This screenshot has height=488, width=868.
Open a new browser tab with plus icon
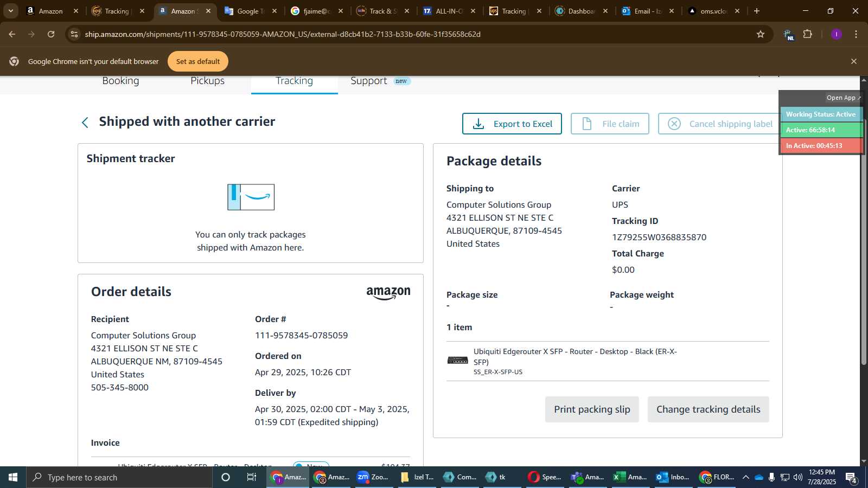point(757,11)
